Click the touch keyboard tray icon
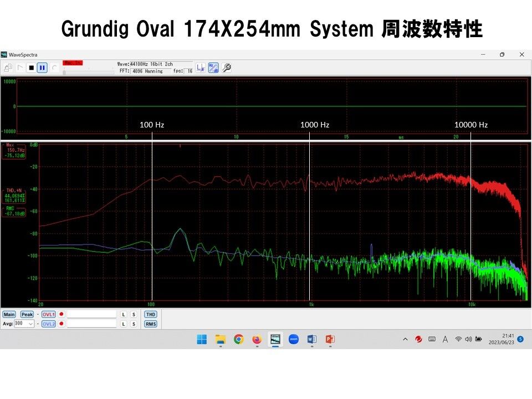532x399 pixels. click(432, 339)
